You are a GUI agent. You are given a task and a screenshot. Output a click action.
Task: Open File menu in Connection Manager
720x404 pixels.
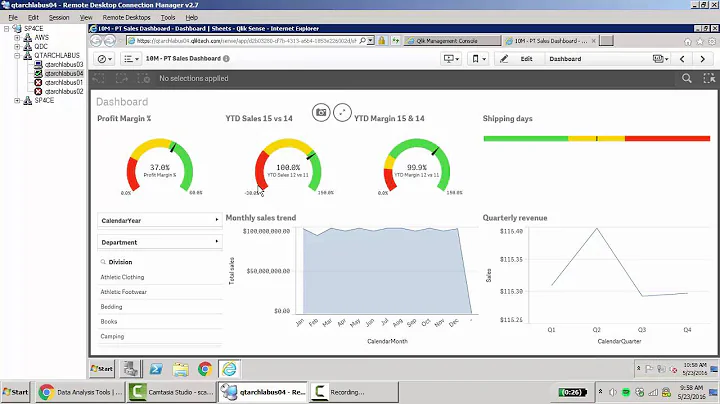pyautogui.click(x=13, y=17)
